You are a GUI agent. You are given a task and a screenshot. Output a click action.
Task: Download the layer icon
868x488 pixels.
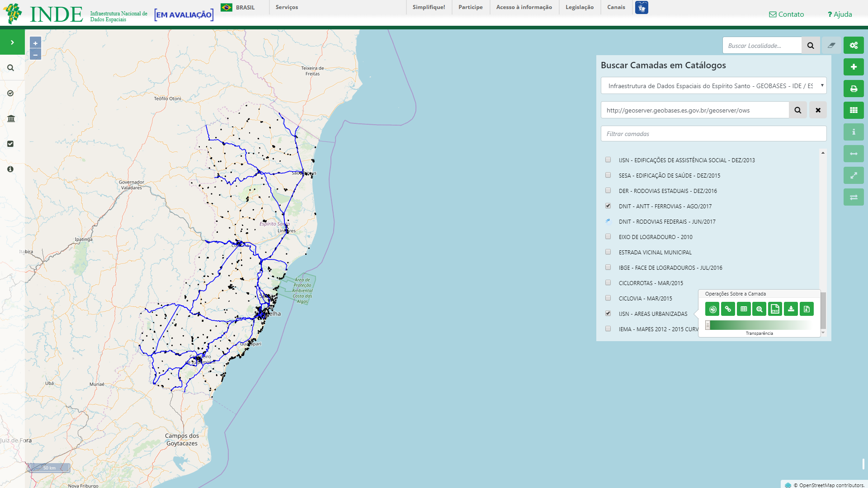coord(791,309)
